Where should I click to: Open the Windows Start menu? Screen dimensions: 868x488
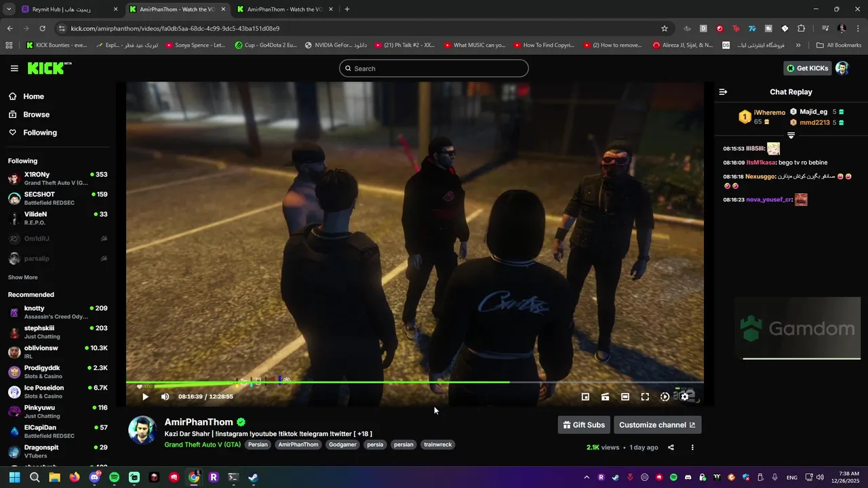[x=14, y=477]
